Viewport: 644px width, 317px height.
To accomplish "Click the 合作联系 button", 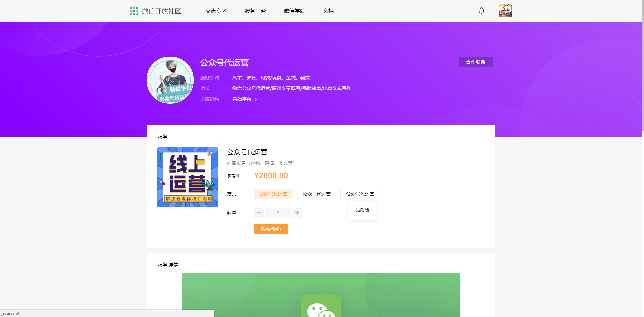I will [476, 62].
